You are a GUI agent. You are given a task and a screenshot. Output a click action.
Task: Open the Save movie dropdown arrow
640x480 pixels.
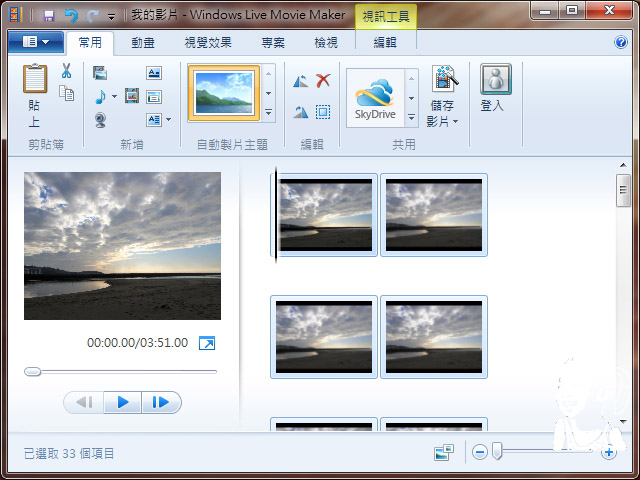point(456,122)
